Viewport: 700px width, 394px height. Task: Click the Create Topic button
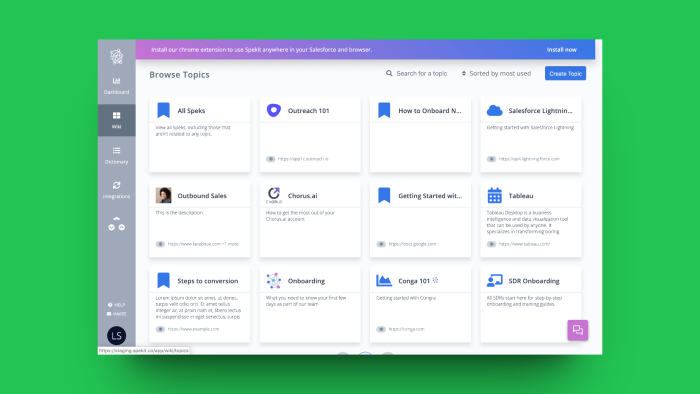tap(565, 74)
